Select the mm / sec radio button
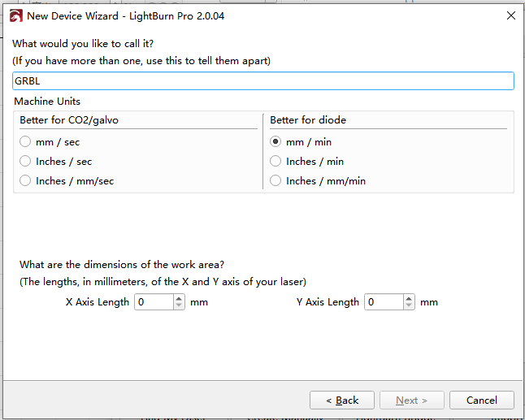The image size is (525, 420). 25,142
